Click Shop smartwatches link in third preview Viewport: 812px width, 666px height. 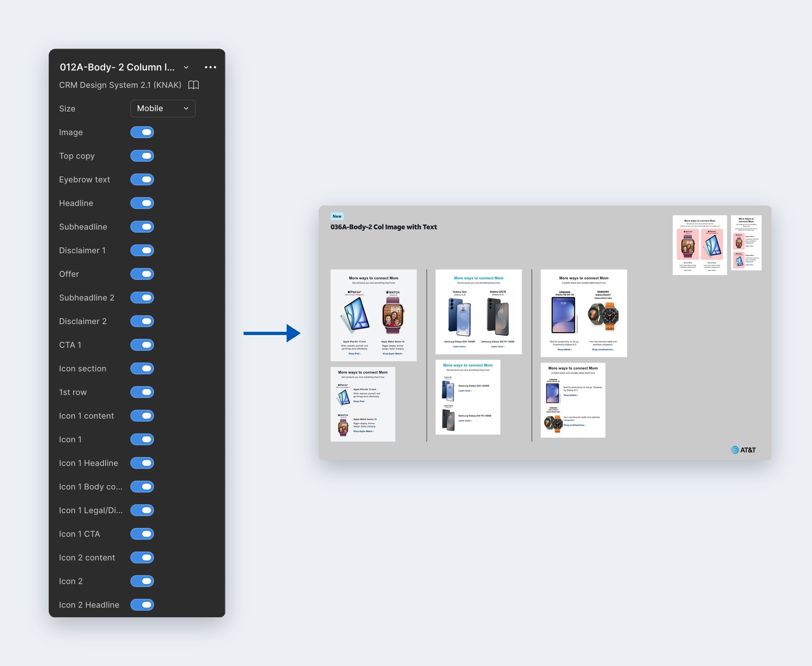[603, 350]
